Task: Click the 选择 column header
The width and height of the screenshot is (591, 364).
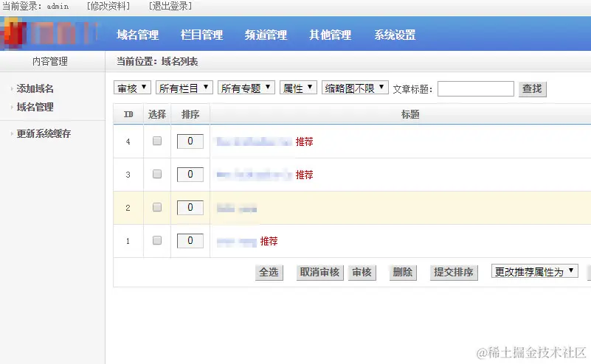Action: coord(157,114)
